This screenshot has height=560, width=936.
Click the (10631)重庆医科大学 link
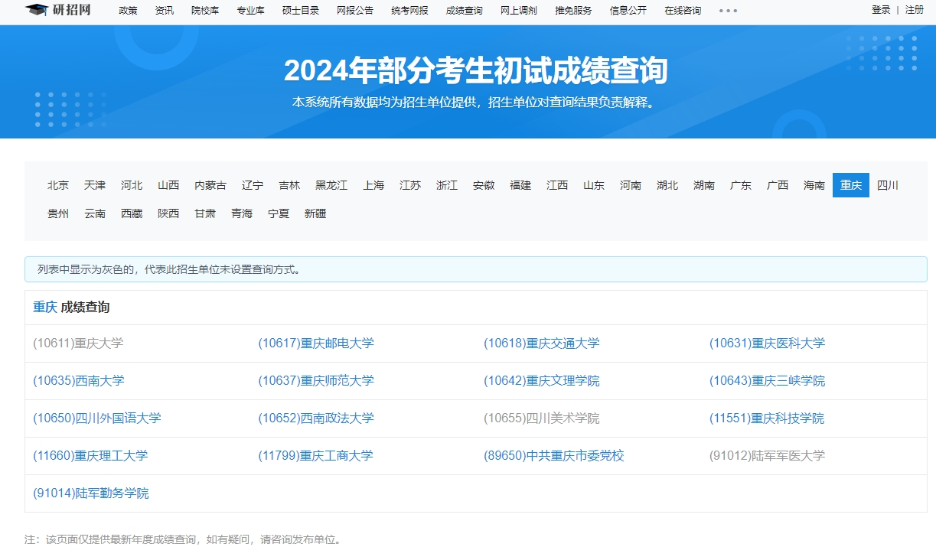coord(768,343)
